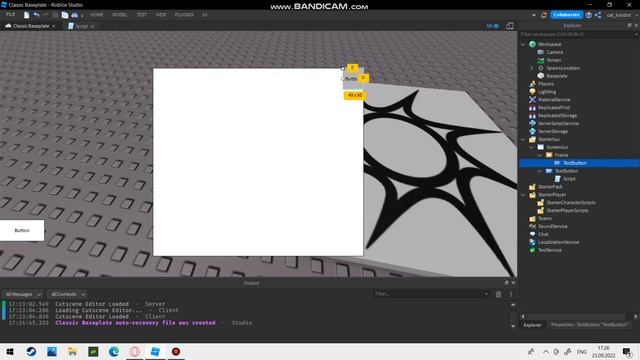Open the PLUGINS ribbon tab
The width and height of the screenshot is (640, 360).
click(184, 15)
